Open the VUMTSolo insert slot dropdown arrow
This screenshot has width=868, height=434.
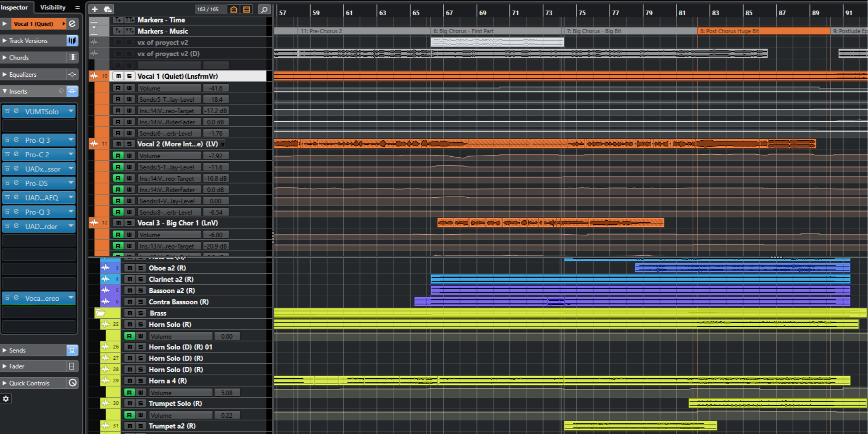(x=71, y=111)
